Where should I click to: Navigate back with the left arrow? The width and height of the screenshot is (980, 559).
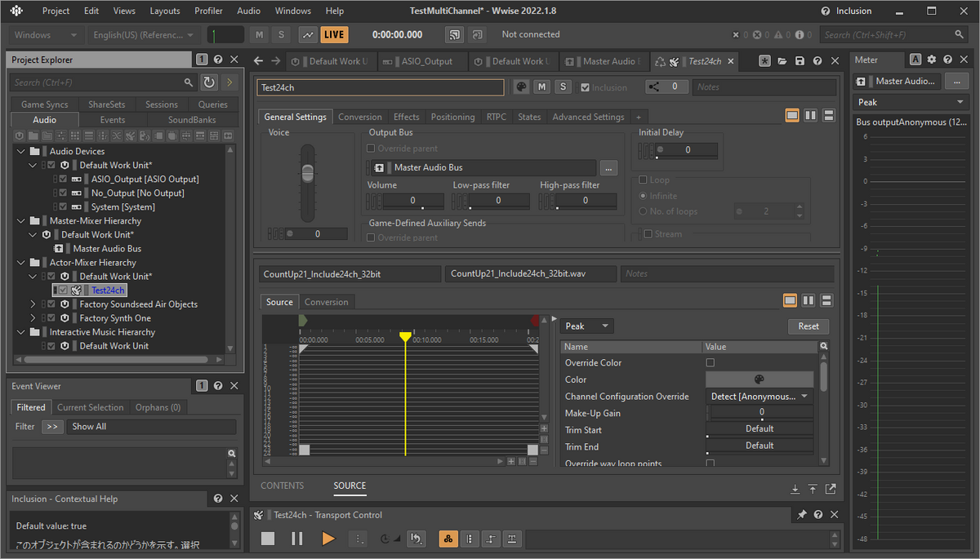259,61
